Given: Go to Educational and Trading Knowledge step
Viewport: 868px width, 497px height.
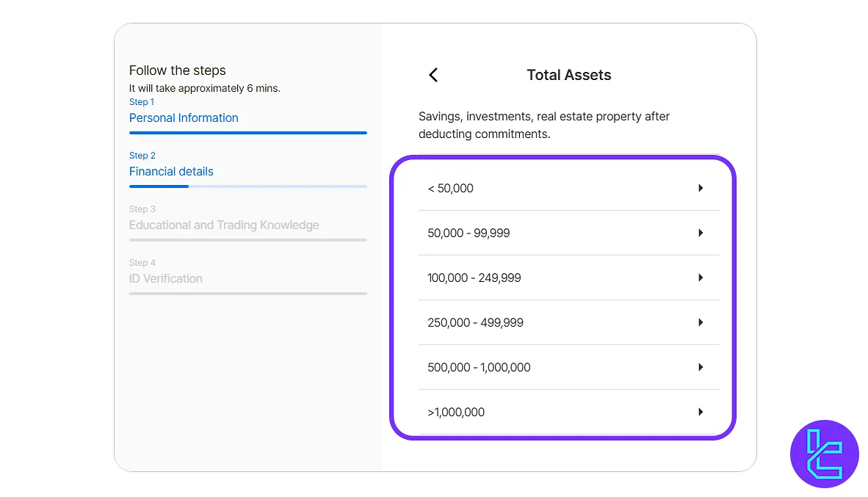Looking at the screenshot, I should point(224,225).
